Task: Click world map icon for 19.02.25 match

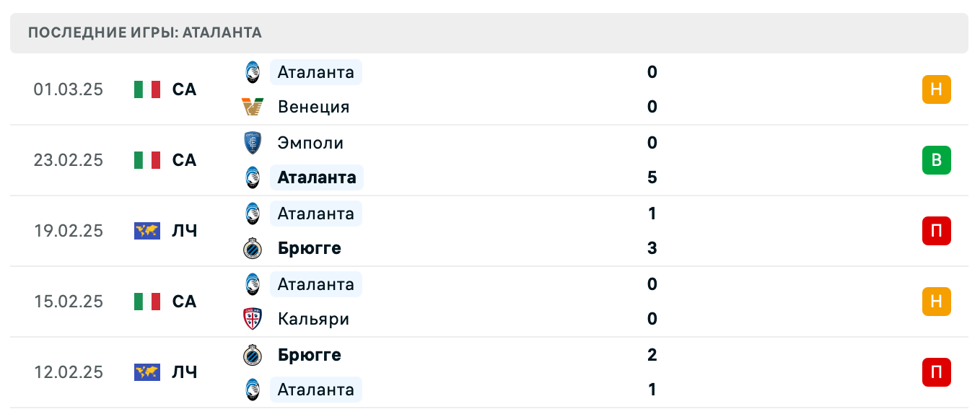Action: tap(147, 231)
